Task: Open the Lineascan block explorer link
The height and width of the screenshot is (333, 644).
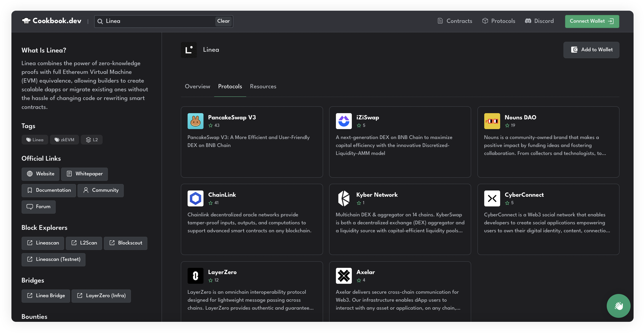Action: pyautogui.click(x=43, y=243)
